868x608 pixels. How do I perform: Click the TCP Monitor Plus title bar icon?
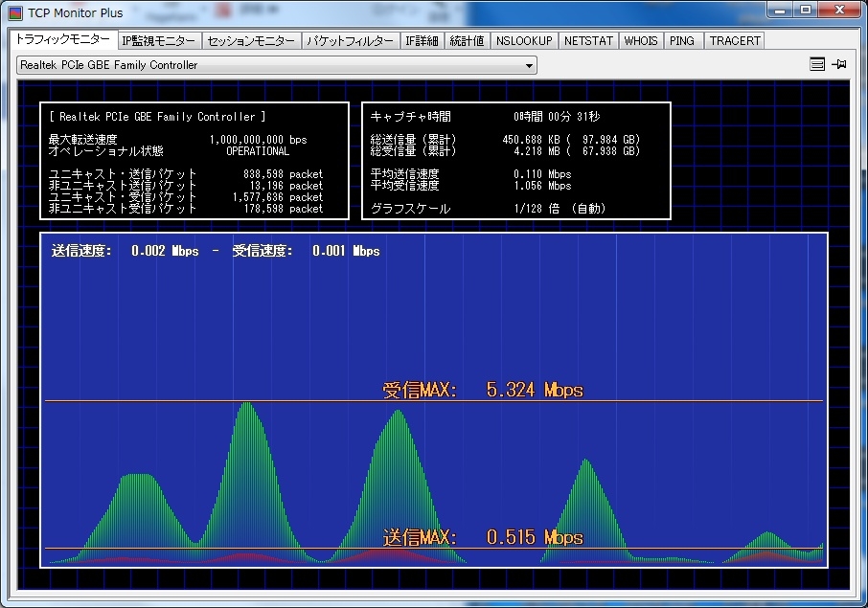pyautogui.click(x=15, y=13)
